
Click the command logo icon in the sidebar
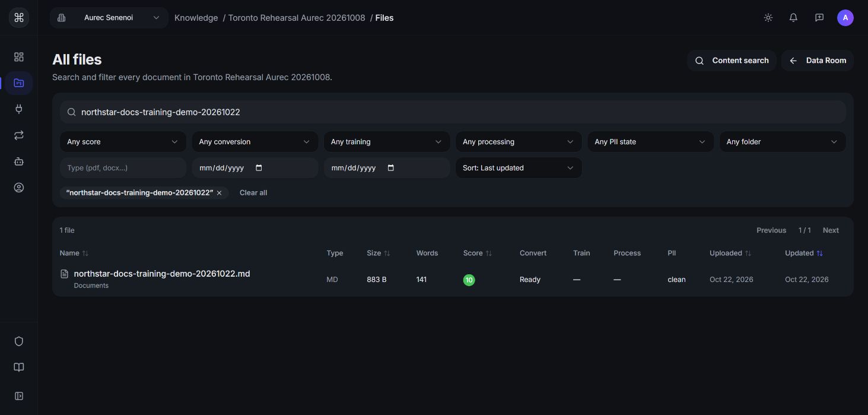click(x=19, y=18)
